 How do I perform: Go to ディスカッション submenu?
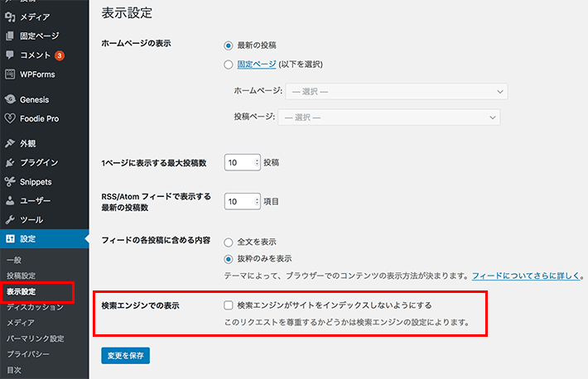tap(36, 307)
